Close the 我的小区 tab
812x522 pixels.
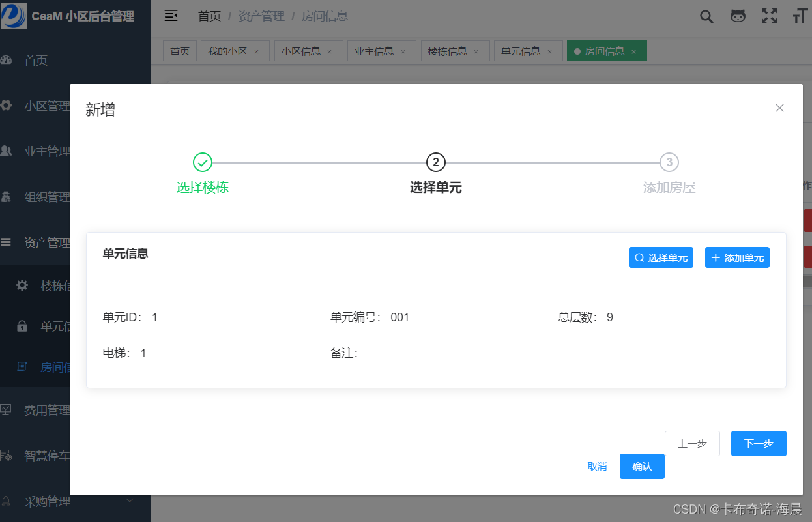point(257,51)
